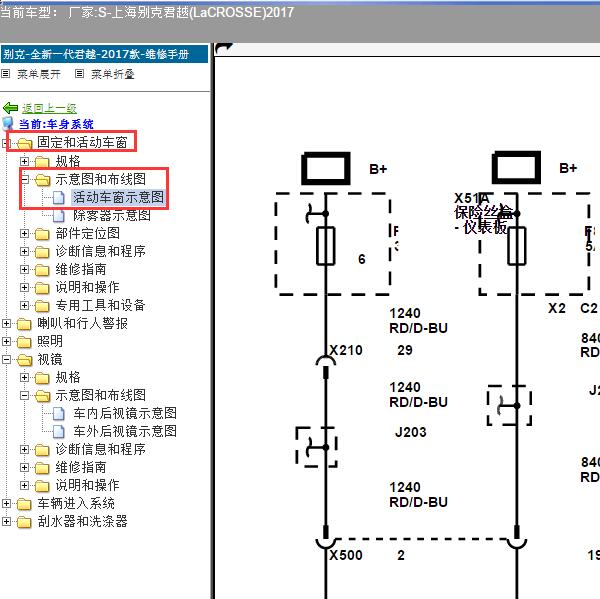Click the green back arrow icon
Image resolution: width=600 pixels, height=599 pixels.
pos(10,108)
